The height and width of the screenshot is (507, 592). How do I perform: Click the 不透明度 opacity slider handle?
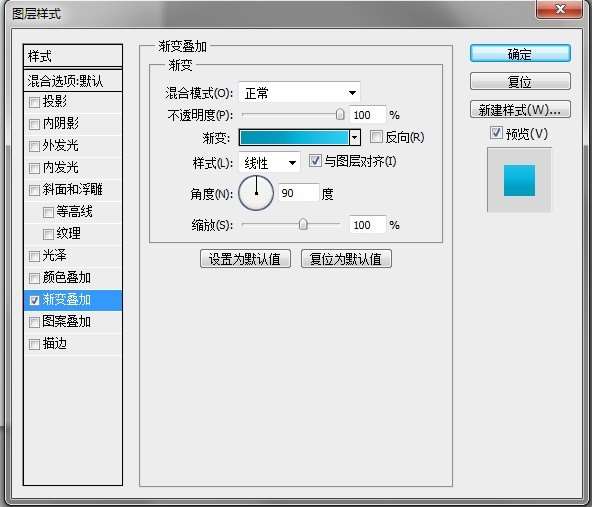(x=340, y=114)
